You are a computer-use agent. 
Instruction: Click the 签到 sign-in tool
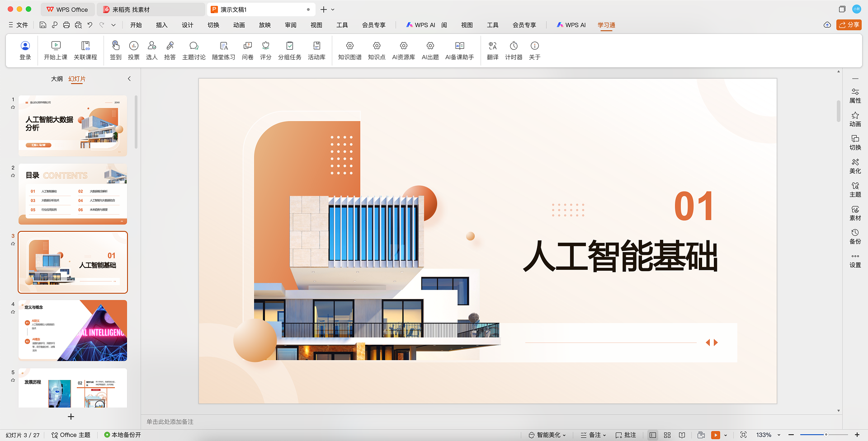click(x=116, y=50)
